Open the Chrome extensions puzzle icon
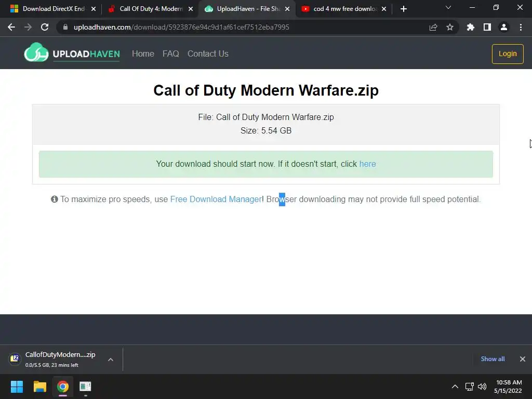This screenshot has width=532, height=399. coord(471,27)
